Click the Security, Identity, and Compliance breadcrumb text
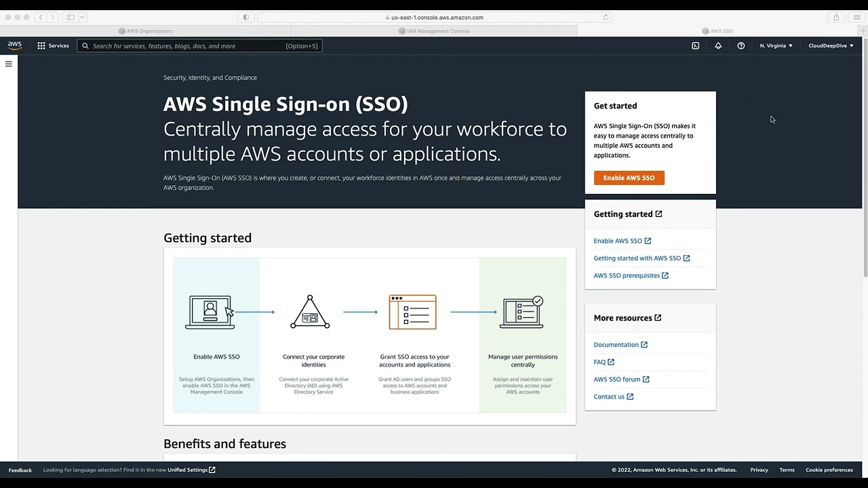This screenshot has width=868, height=488. (x=210, y=77)
